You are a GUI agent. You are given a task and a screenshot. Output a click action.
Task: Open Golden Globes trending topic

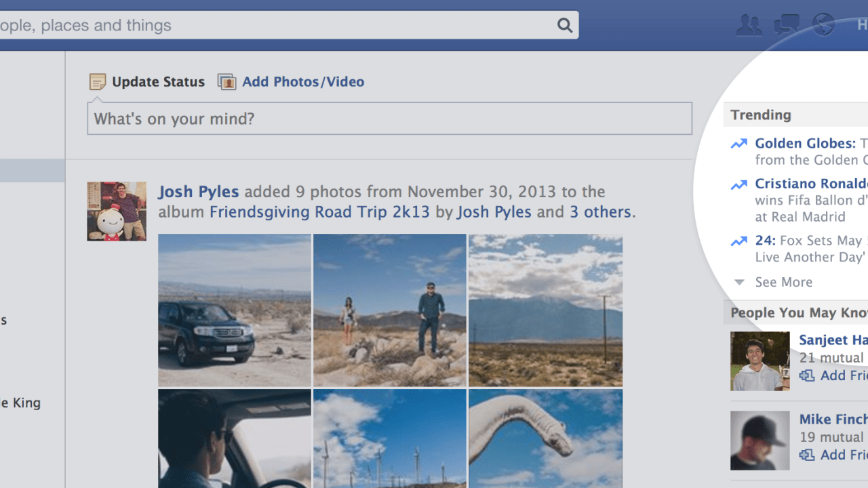(805, 143)
